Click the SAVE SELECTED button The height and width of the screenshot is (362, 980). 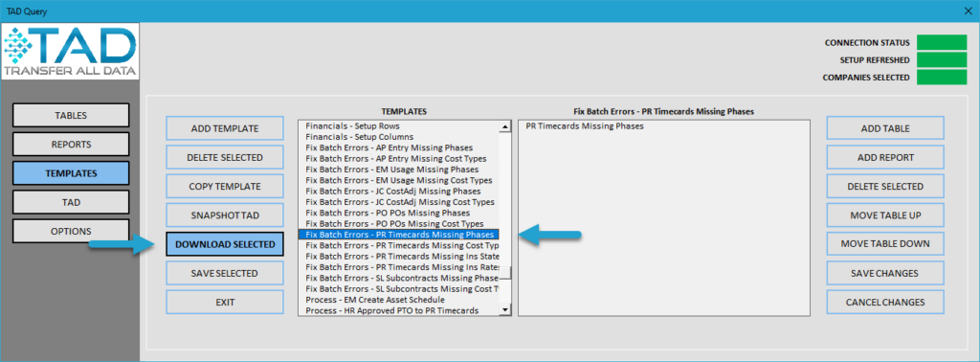pyautogui.click(x=224, y=273)
